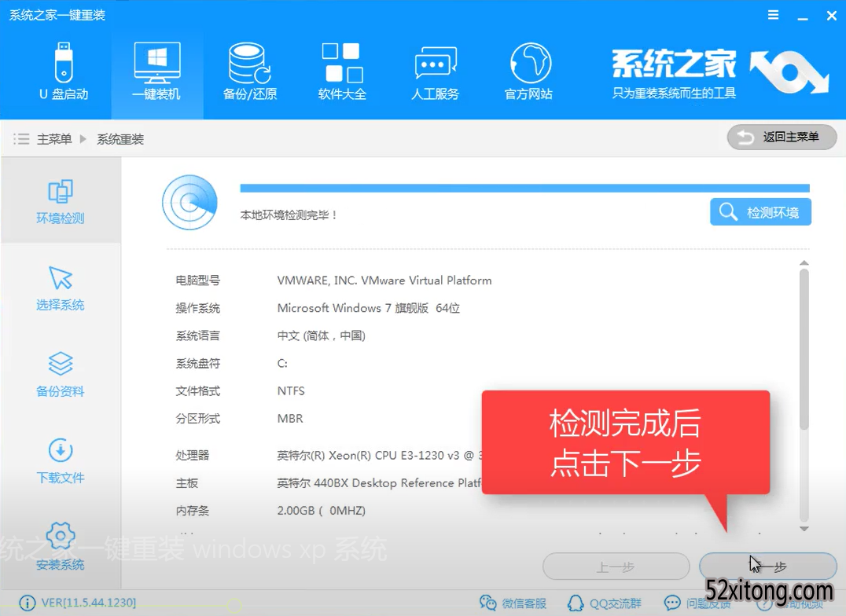Click 内存条 label
This screenshot has height=616, width=846.
192,510
